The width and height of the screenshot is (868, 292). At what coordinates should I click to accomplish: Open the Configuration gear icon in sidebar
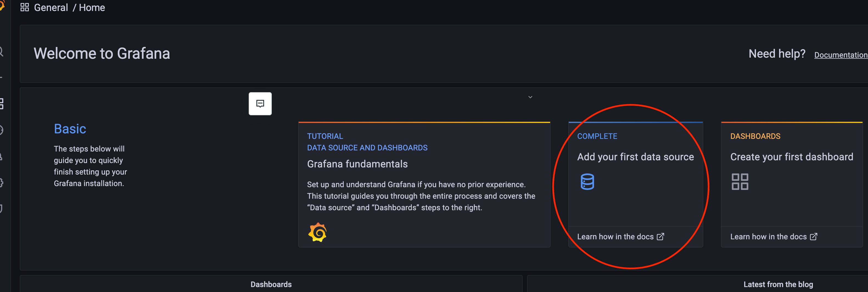[1, 183]
